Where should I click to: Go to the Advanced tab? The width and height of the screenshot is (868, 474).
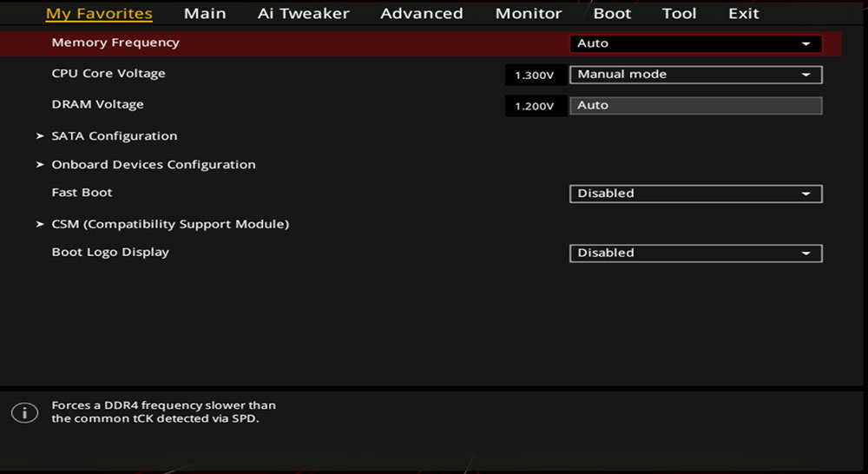421,13
